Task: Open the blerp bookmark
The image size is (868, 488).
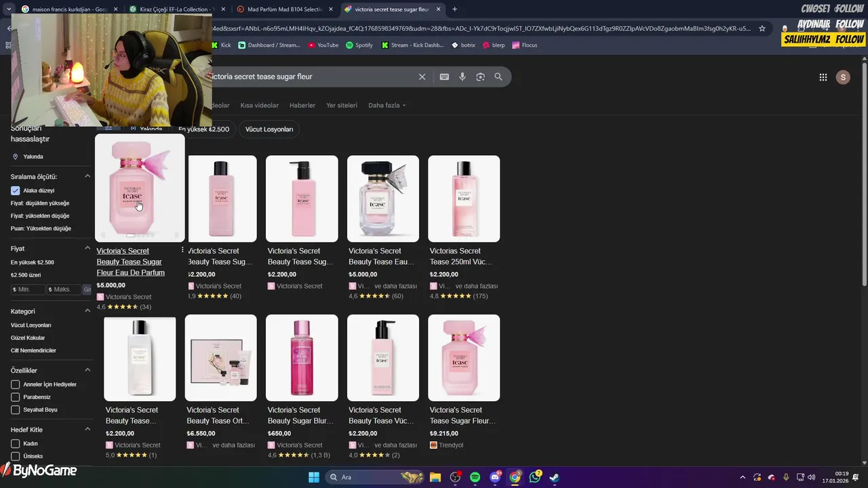Action: (494, 45)
